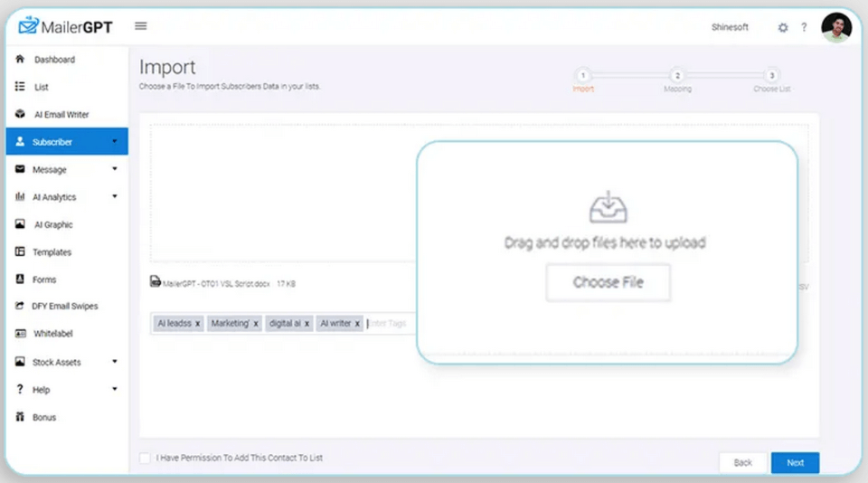The image size is (868, 483).
Task: Open Forms in the sidebar
Action: tap(43, 279)
